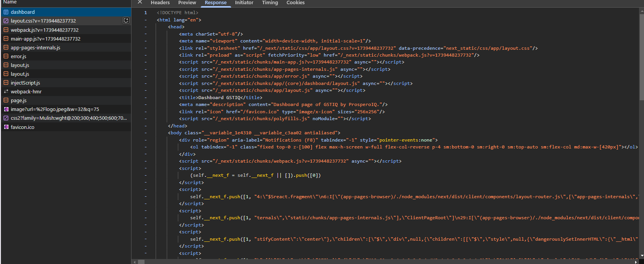644x264 pixels.
Task: Click the scroll-left arrow of horizontal scrollbar
Action: coord(134,262)
